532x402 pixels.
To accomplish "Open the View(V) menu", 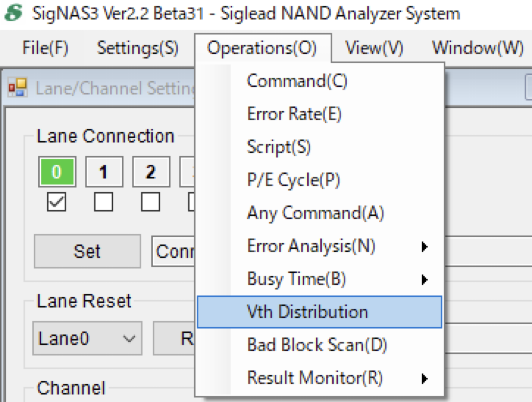I will pyautogui.click(x=374, y=47).
